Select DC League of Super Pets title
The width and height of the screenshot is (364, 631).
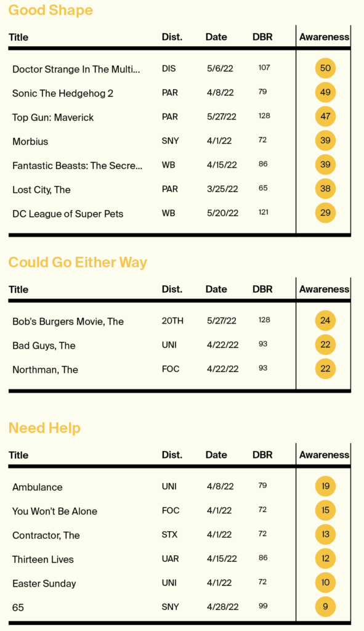tap(68, 214)
